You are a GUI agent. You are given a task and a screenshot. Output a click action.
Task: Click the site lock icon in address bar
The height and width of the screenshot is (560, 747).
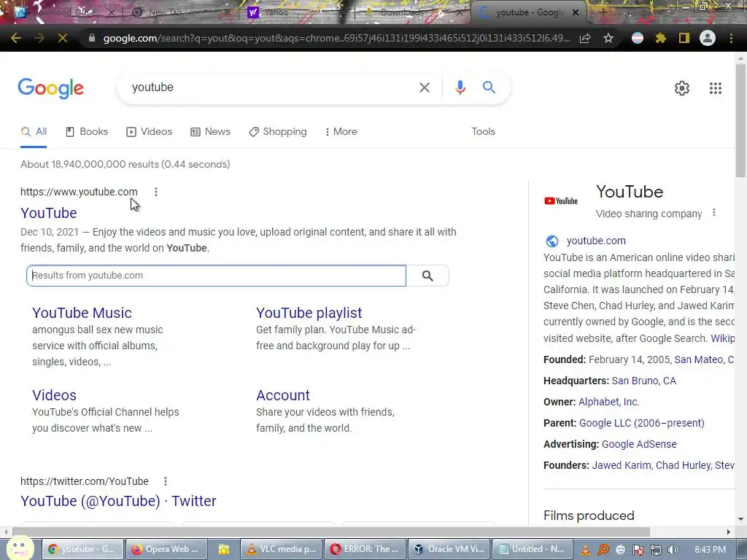pos(92,38)
